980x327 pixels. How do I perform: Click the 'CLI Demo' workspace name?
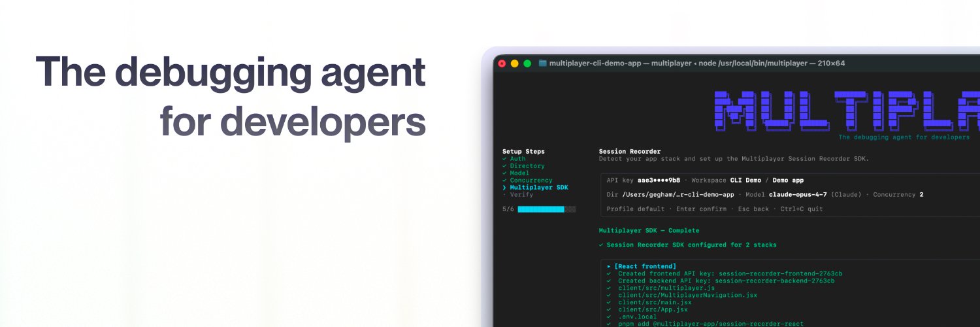(745, 181)
